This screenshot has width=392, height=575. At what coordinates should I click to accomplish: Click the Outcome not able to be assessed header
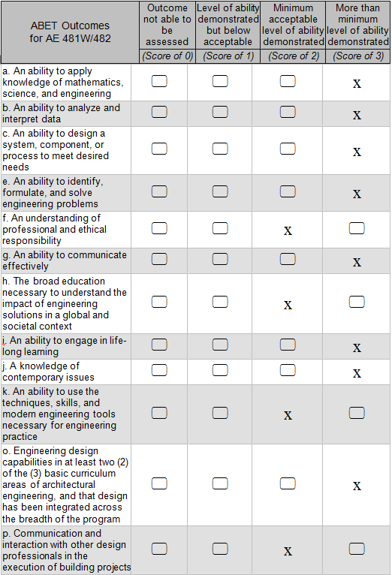(167, 25)
